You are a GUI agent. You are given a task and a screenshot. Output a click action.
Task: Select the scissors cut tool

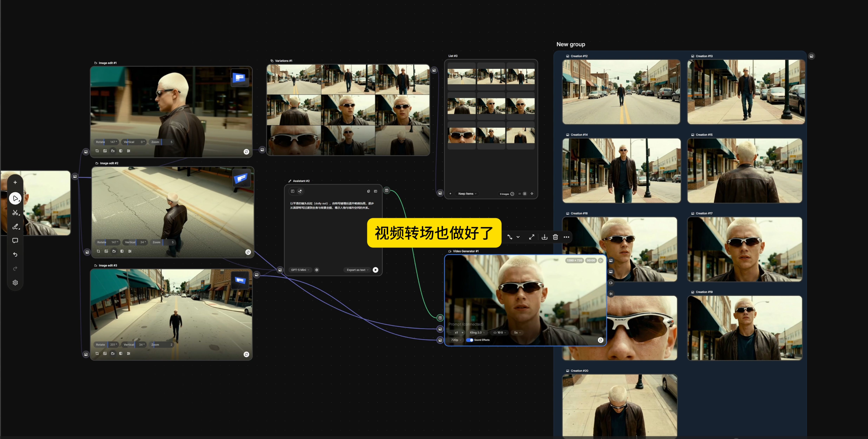point(15,213)
